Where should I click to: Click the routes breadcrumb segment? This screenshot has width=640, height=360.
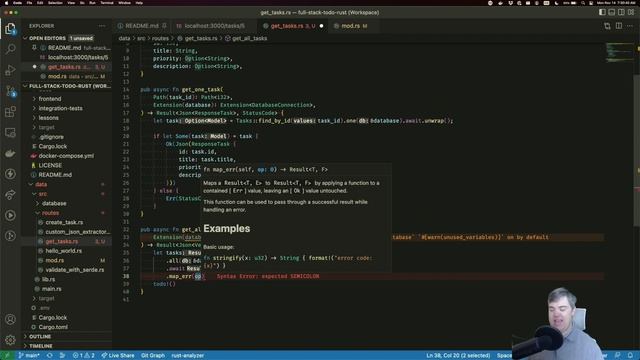[x=160, y=38]
